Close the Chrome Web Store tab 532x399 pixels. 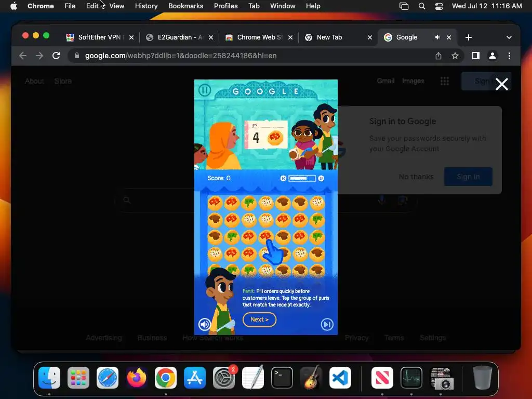(x=290, y=37)
